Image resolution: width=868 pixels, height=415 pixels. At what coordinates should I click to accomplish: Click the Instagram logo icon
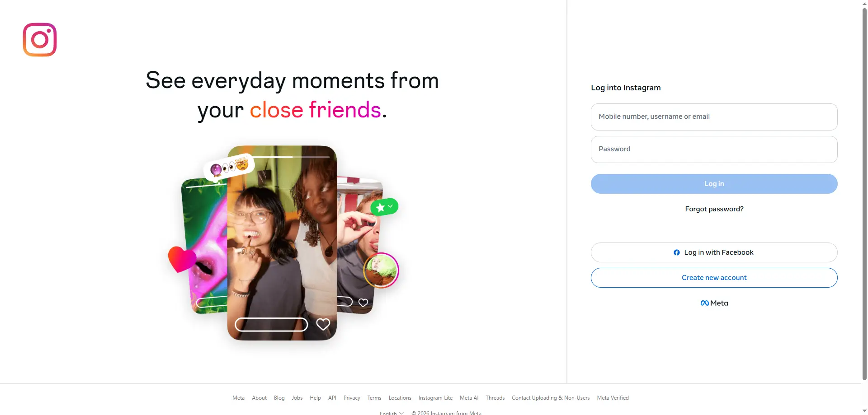click(40, 40)
